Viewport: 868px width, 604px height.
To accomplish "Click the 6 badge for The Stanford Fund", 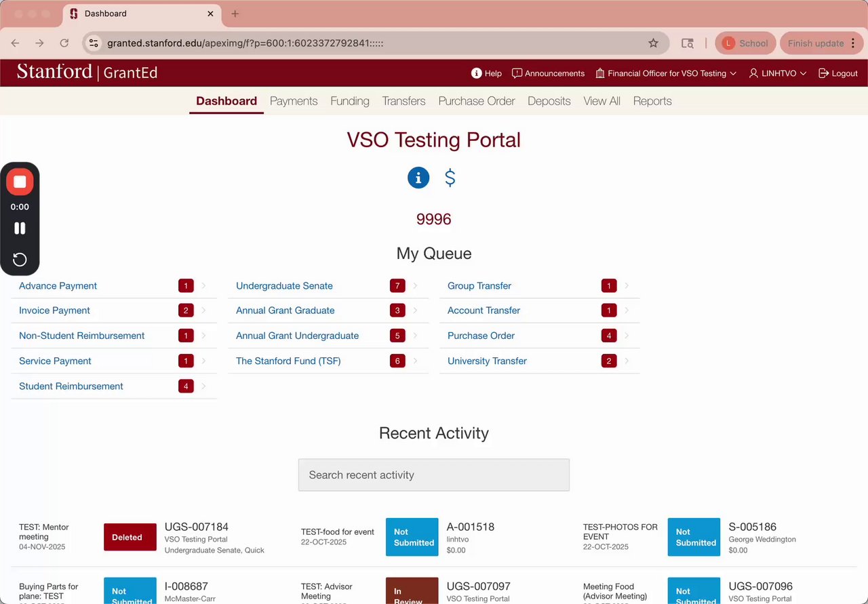I will [397, 361].
